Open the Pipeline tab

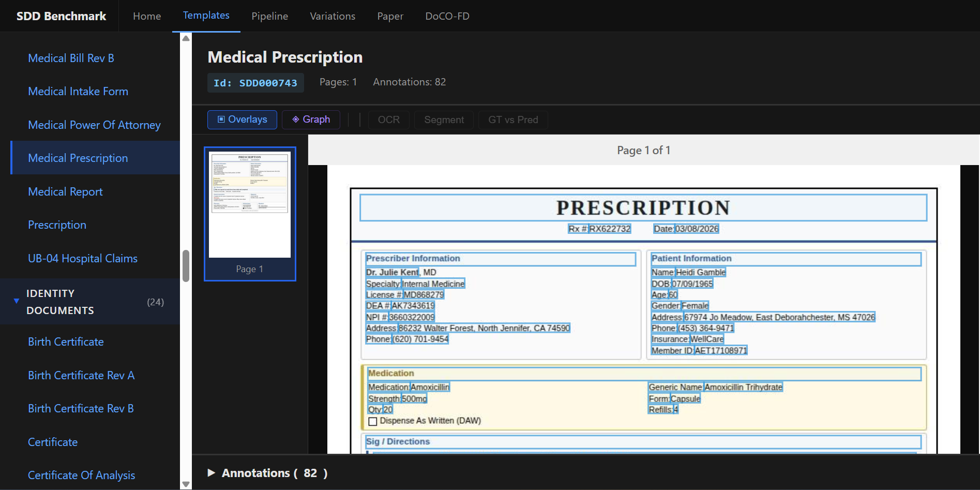269,16
